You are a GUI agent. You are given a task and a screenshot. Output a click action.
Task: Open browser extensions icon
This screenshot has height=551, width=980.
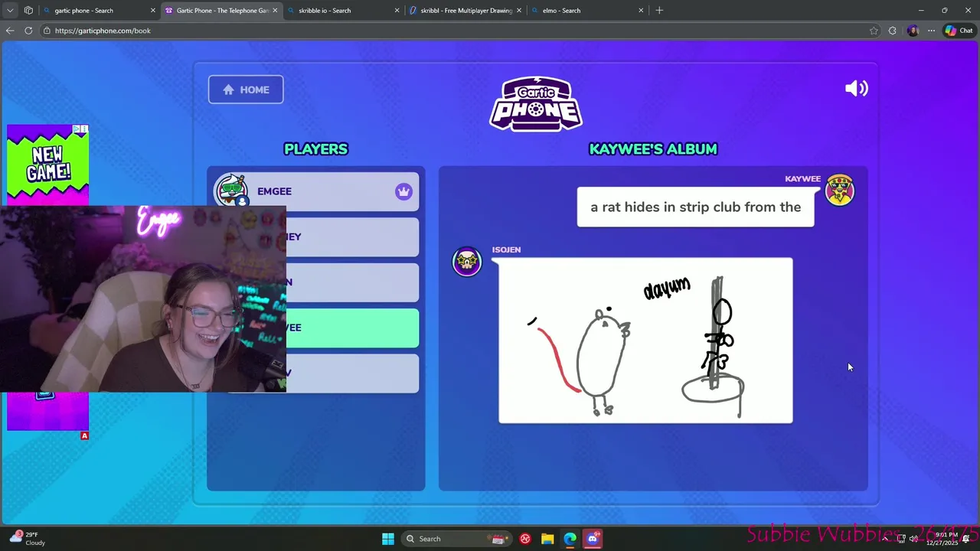pos(893,31)
